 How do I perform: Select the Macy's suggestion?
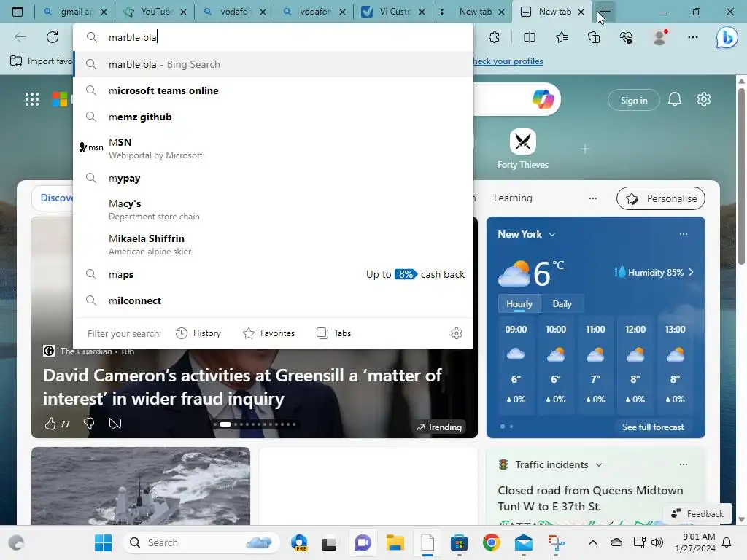coord(273,209)
